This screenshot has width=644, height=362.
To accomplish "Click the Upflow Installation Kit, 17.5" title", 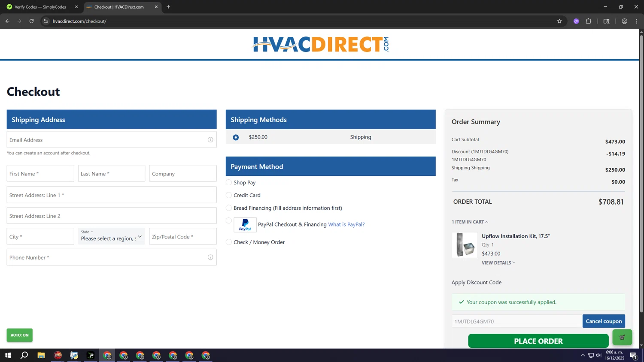I will click(x=516, y=236).
